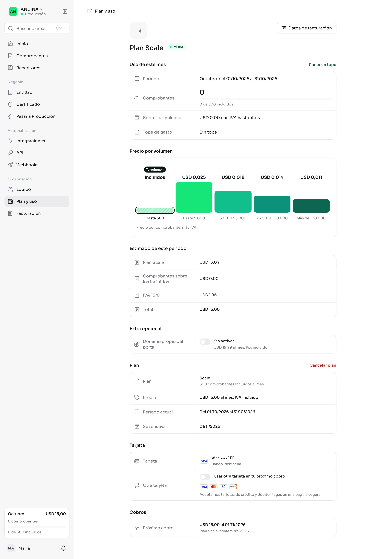
Task: Click the Webhooks paper-plane icon
Action: pyautogui.click(x=10, y=165)
